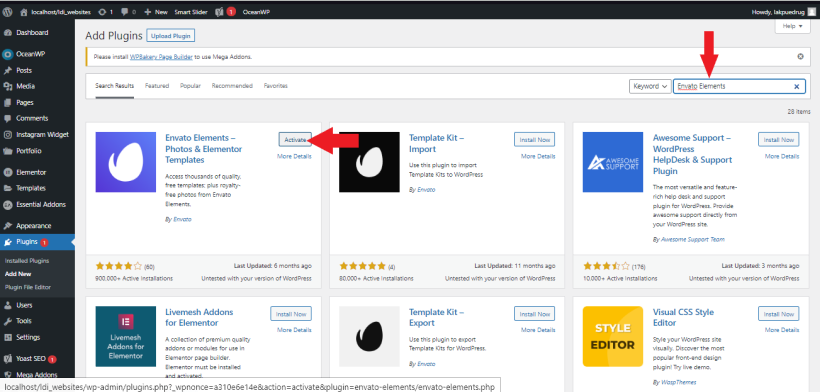Install Livemesh Addons for Elementor
The height and width of the screenshot is (392, 820).
click(291, 314)
